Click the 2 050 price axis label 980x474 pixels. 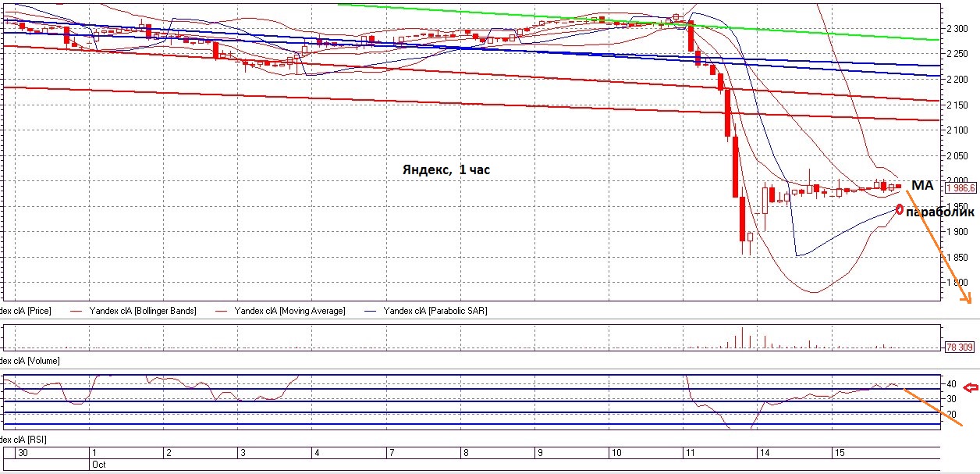[x=957, y=156]
